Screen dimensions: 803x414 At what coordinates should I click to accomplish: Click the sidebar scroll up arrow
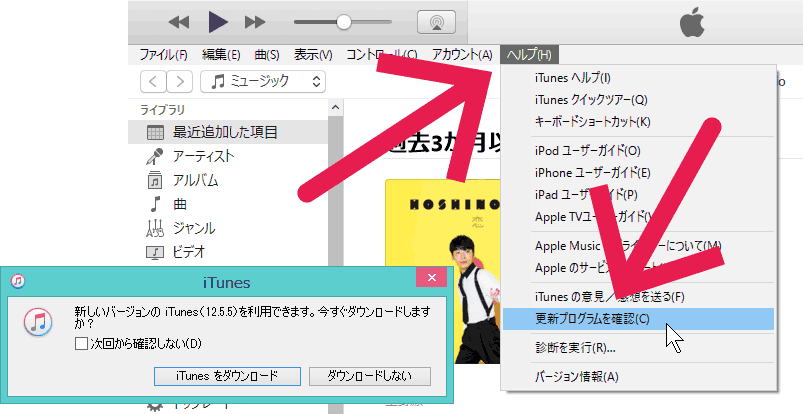pyautogui.click(x=335, y=107)
